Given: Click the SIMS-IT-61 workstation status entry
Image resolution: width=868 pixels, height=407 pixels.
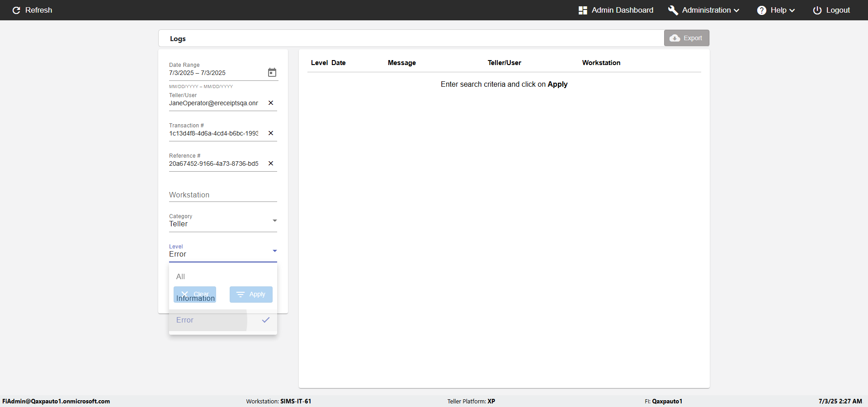Looking at the screenshot, I should click(x=278, y=401).
